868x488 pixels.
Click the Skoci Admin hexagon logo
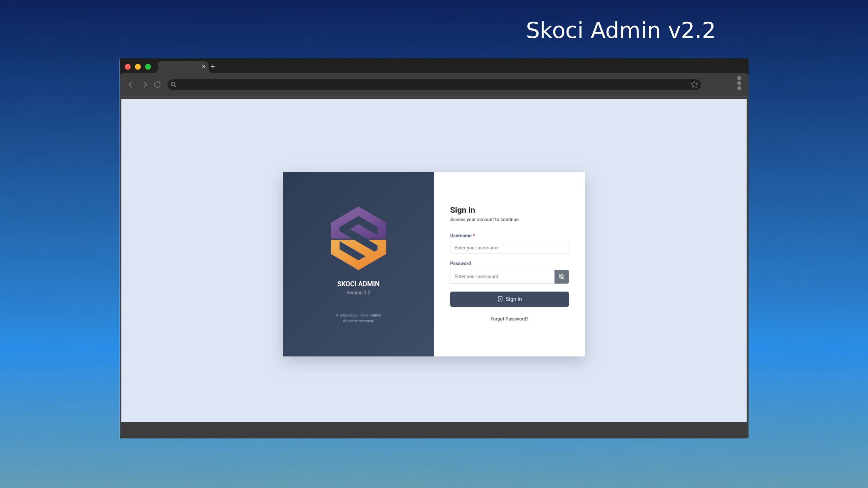(x=358, y=239)
